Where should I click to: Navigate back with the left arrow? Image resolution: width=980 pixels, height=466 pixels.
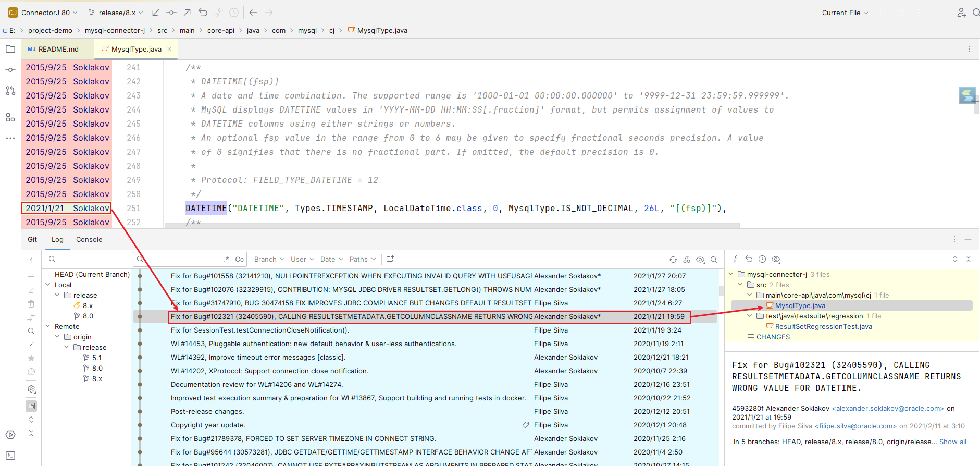[x=253, y=13]
